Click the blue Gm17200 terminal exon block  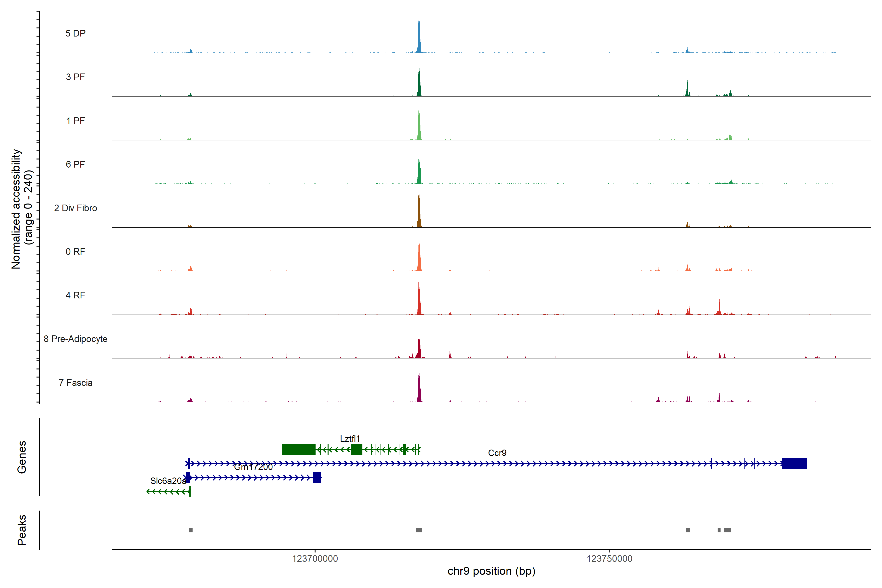(317, 477)
